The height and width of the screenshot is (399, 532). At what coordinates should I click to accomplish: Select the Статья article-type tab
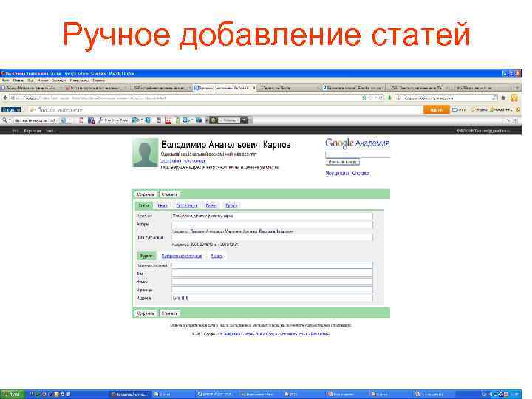(x=144, y=205)
